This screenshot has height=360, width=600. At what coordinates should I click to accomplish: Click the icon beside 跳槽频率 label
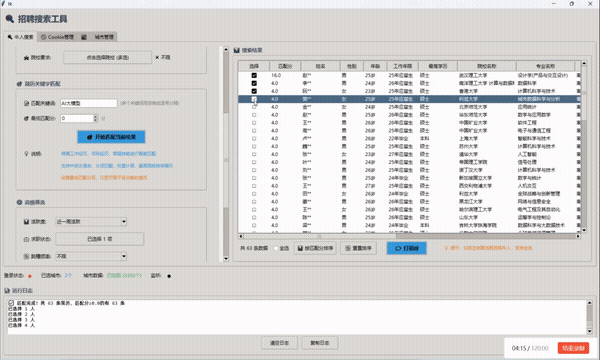pyautogui.click(x=26, y=256)
